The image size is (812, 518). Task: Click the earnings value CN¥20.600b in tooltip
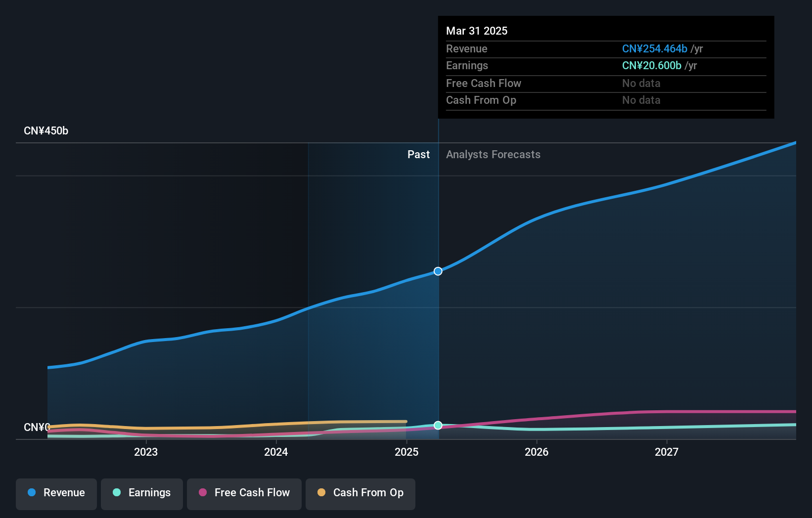pos(652,65)
